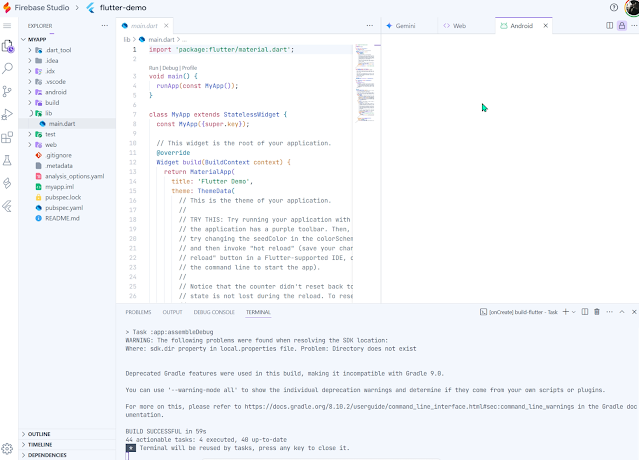Add a new terminal with plus icon
The width and height of the screenshot is (639, 460).
tap(566, 312)
